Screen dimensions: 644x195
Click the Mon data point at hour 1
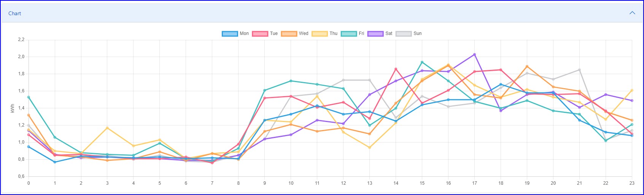[55, 162]
